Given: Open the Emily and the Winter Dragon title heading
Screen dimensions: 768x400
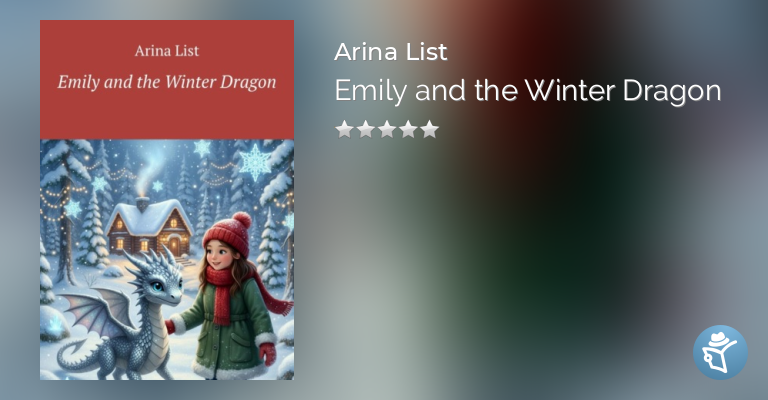Looking at the screenshot, I should (528, 91).
